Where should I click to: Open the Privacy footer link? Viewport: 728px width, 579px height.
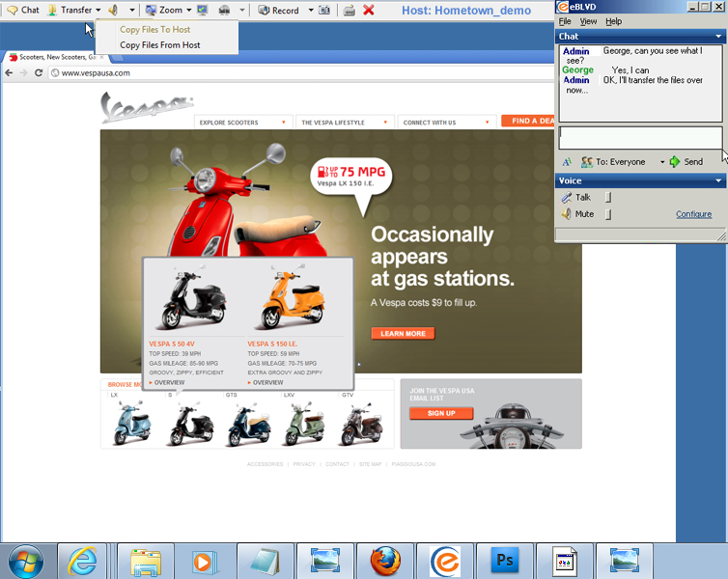[x=304, y=464]
